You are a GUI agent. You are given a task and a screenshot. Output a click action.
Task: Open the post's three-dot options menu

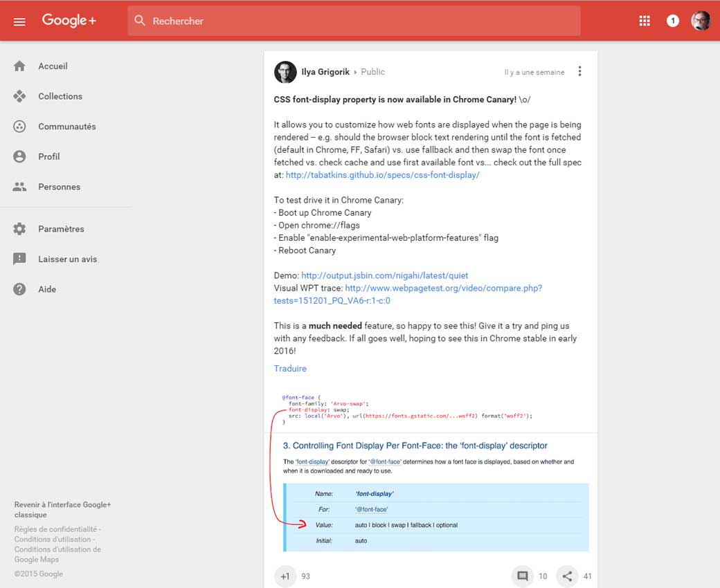[x=579, y=72]
